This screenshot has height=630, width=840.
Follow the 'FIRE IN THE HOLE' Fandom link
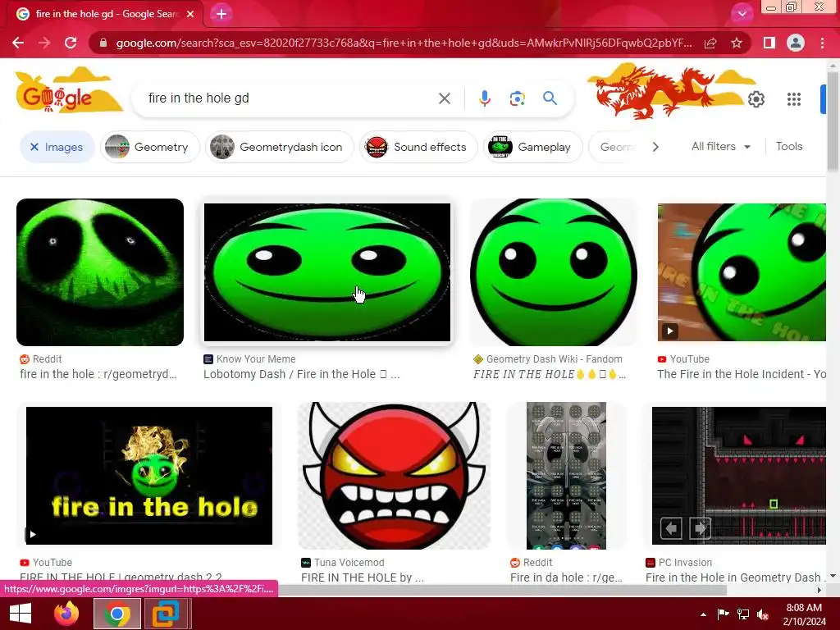549,374
